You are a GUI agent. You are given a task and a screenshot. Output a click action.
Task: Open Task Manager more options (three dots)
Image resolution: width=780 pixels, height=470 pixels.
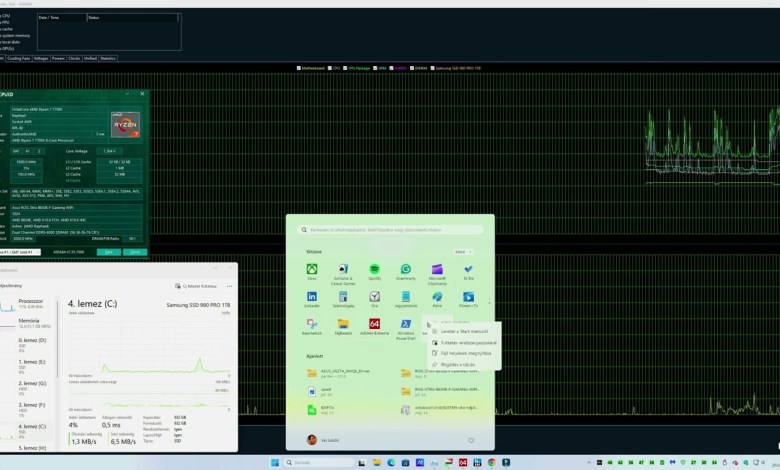227,286
